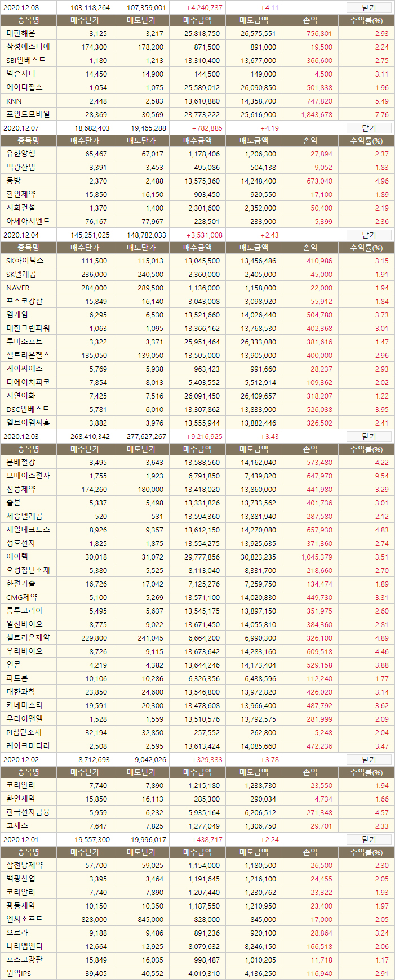Click stock name SBI인베스트
The height and width of the screenshot is (980, 395).
pos(26,60)
